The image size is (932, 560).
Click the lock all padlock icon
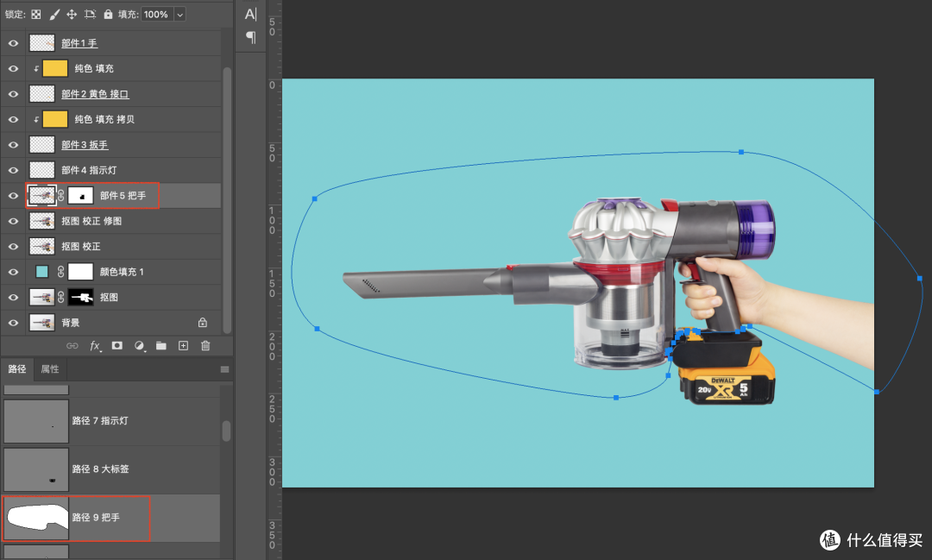point(108,15)
